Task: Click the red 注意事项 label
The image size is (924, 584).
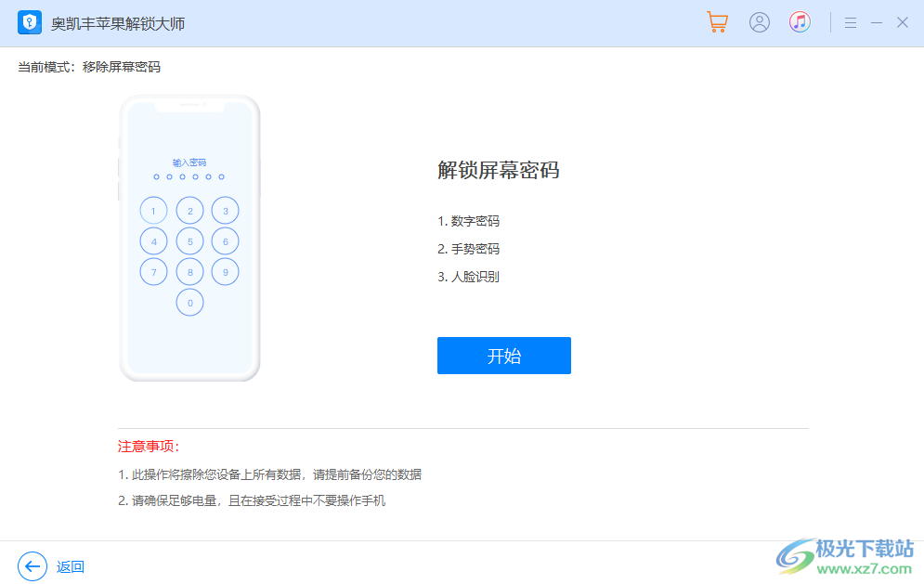Action: pos(148,447)
